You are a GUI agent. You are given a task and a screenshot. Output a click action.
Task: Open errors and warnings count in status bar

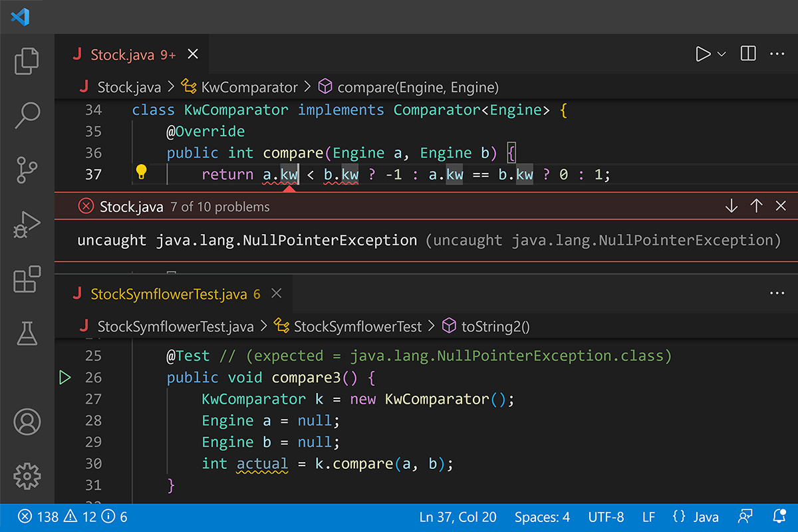(x=72, y=517)
